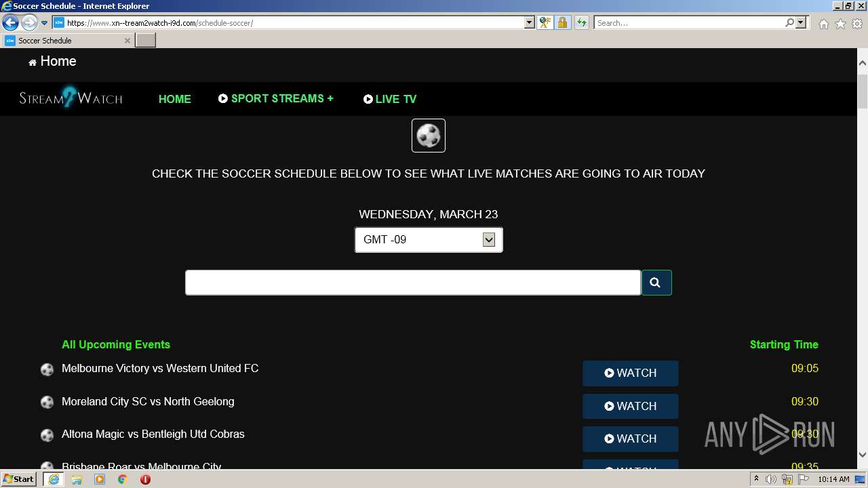868x488 pixels.
Task: Watch Altona Magic vs Bentleigh Utd Cobras
Action: 630,439
